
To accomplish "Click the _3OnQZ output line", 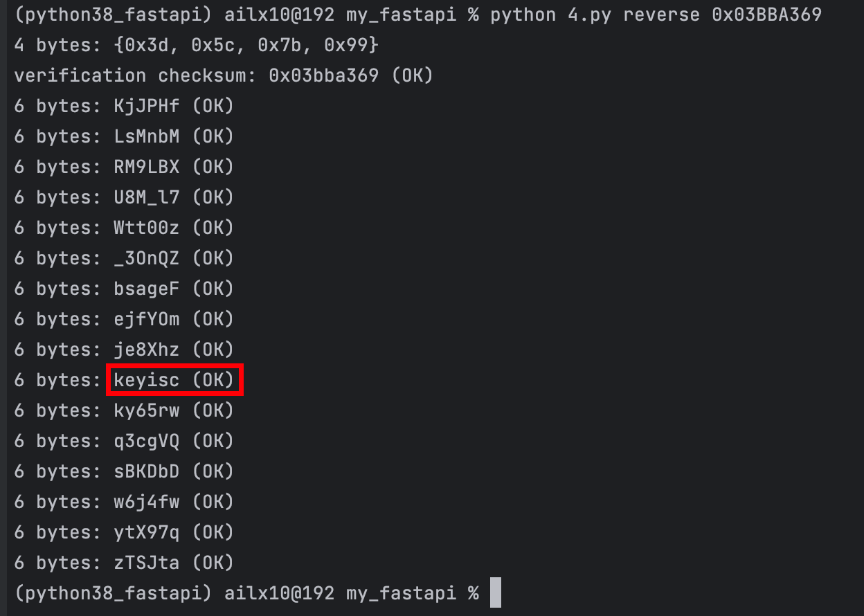I will pyautogui.click(x=124, y=258).
